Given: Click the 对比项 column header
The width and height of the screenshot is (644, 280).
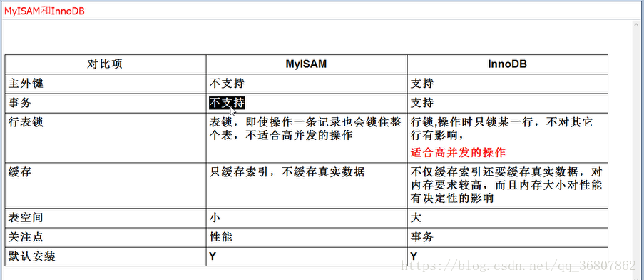Looking at the screenshot, I should pos(105,64).
